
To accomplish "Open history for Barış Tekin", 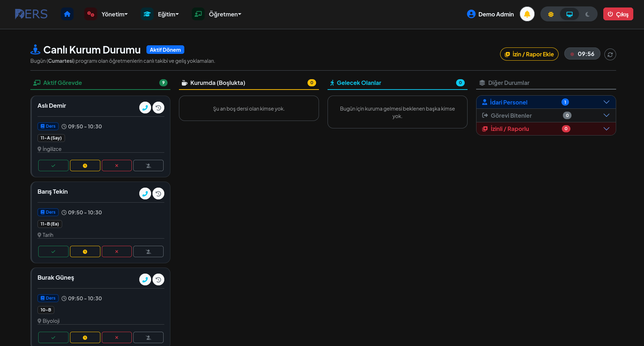I will pos(159,194).
